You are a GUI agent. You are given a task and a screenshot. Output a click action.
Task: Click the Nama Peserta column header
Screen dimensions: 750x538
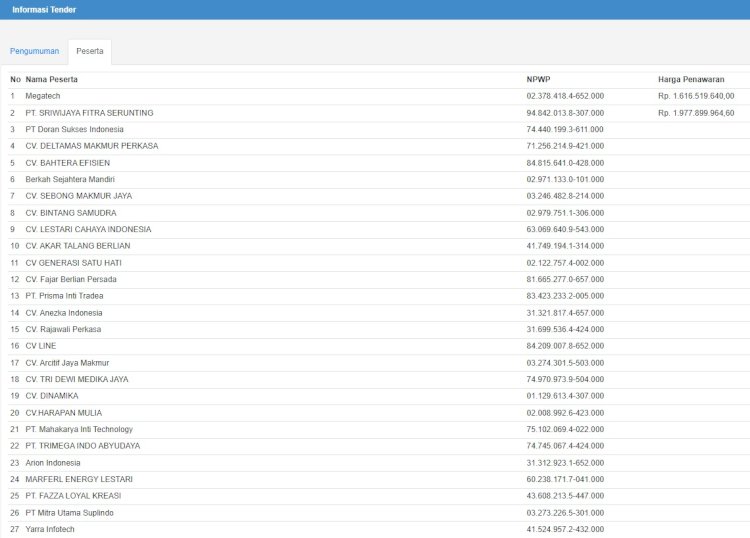52,79
